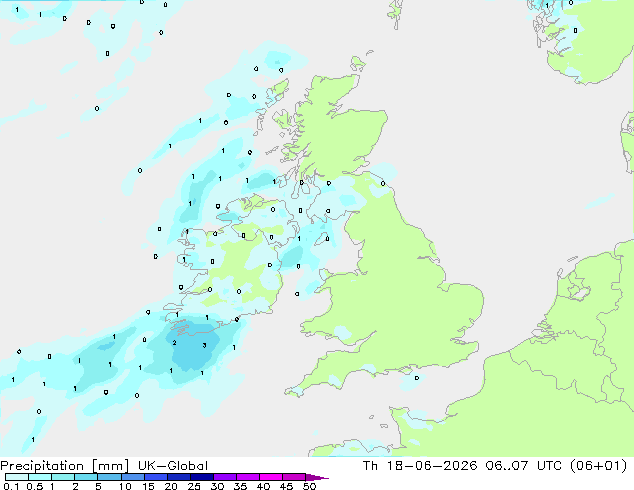Click the '(06+01)' forecast offset text
The image size is (634, 490).
(x=598, y=466)
